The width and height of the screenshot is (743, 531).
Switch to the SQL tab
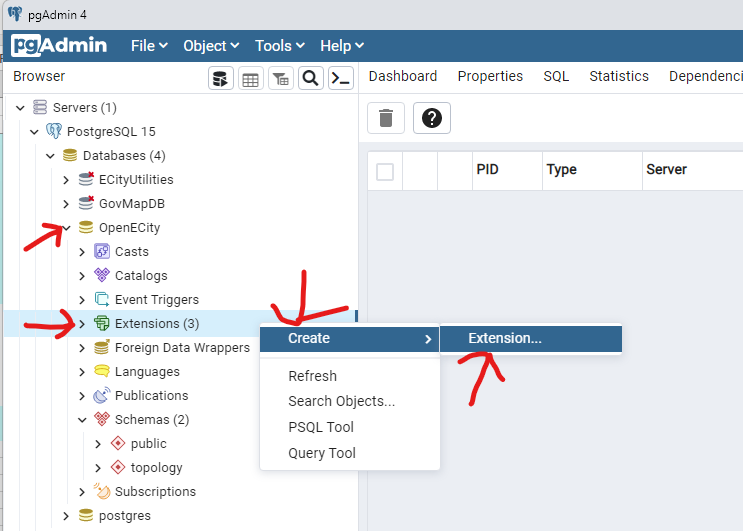coord(556,76)
